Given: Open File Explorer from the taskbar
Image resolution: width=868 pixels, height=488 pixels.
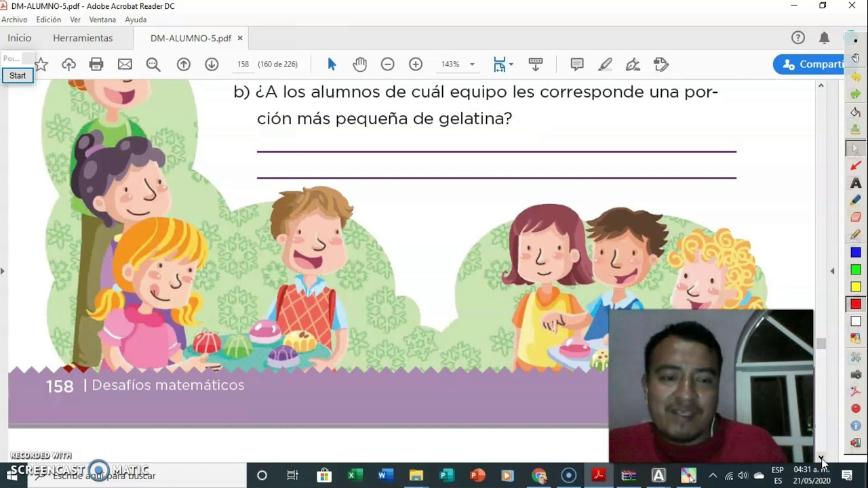Looking at the screenshot, I should [x=416, y=475].
